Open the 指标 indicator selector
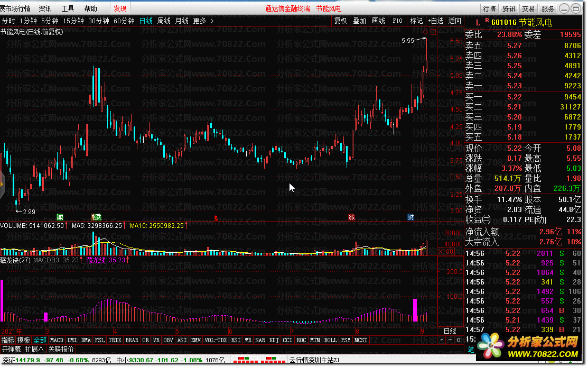The width and height of the screenshot is (588, 367). point(7,341)
